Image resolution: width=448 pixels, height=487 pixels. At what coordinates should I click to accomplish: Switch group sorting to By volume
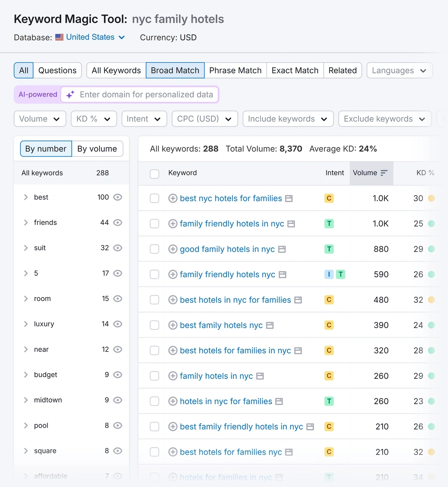tap(97, 149)
